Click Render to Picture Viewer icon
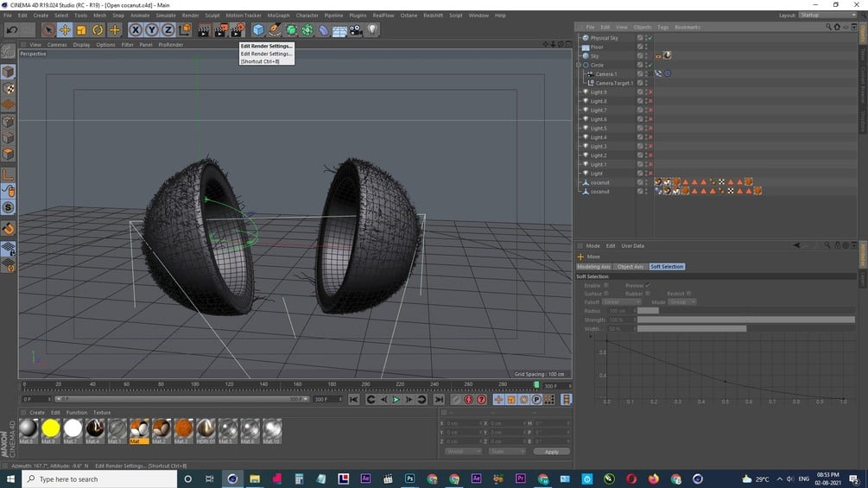Screen dimensions: 868x488 click(220, 30)
